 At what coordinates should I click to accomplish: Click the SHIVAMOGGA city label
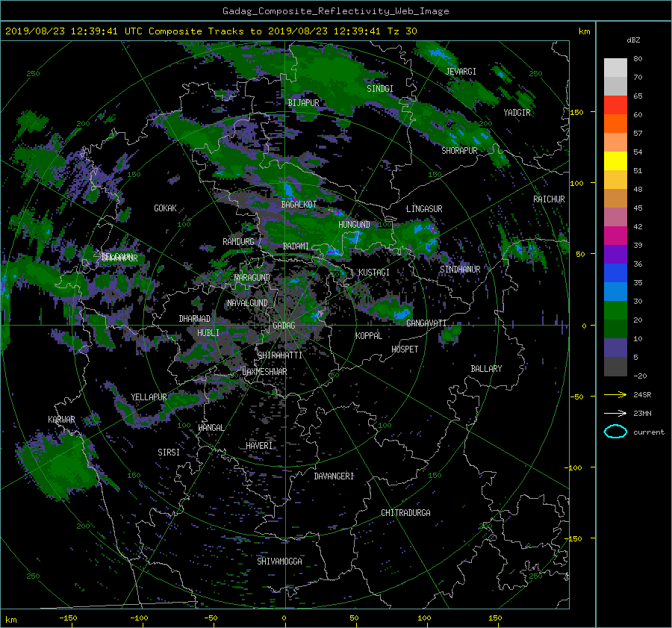coord(279,561)
